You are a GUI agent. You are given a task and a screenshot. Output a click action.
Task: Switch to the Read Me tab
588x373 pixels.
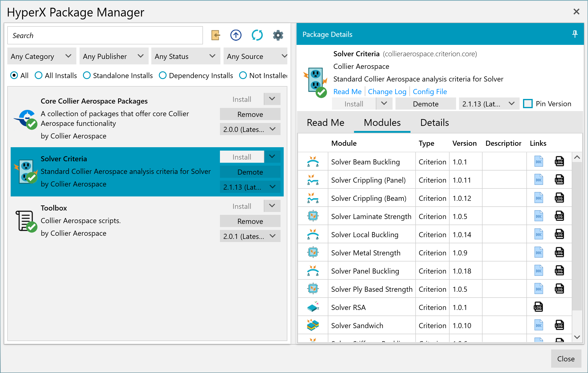325,123
